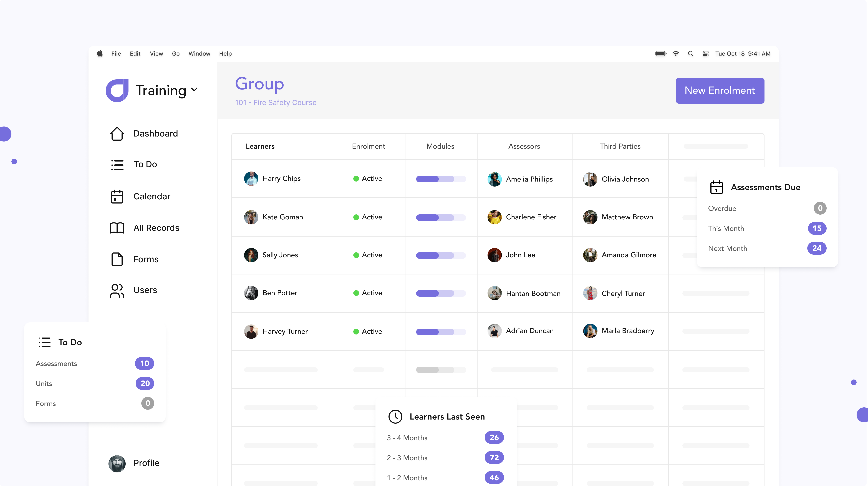Click the profile avatar photo
This screenshot has width=868, height=486.
117,463
